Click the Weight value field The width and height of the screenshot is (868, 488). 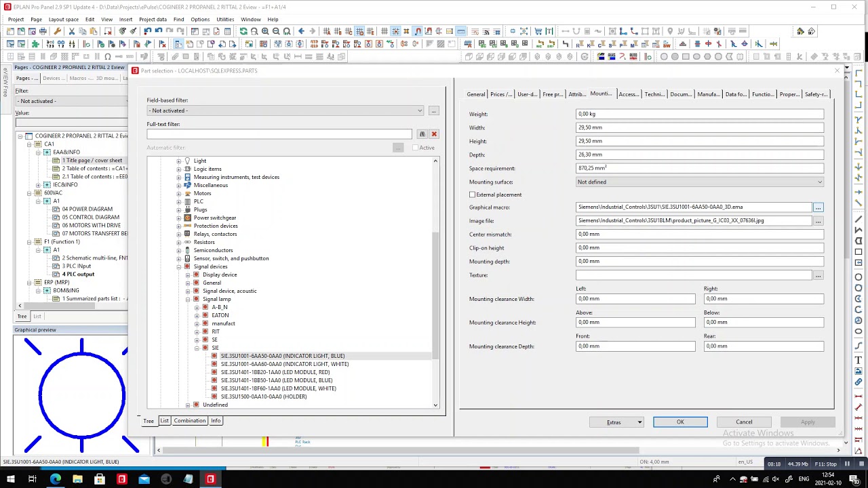[x=700, y=114]
